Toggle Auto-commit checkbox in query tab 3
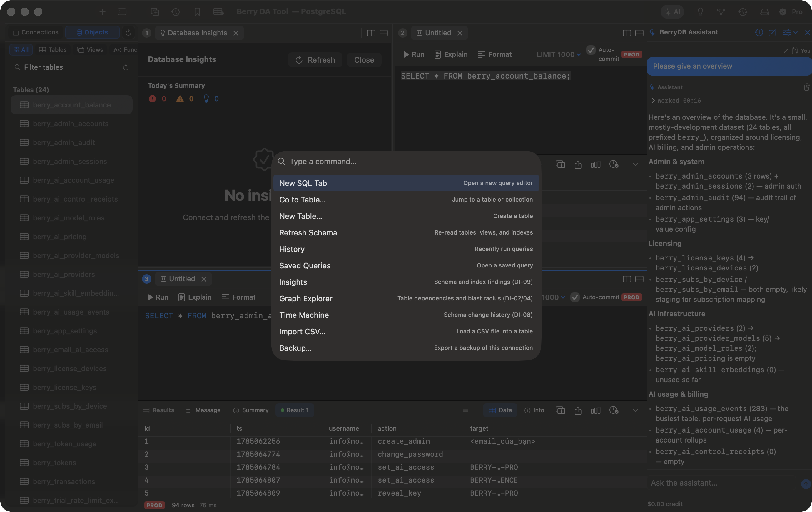This screenshot has height=512, width=812. 575,297
